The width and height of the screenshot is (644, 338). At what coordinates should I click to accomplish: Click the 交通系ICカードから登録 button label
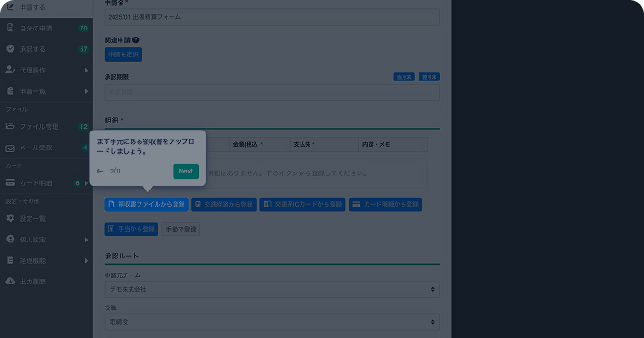[x=308, y=204]
